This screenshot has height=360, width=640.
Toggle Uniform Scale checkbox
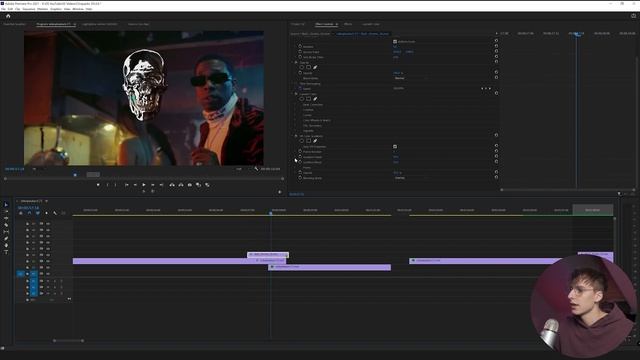point(395,42)
